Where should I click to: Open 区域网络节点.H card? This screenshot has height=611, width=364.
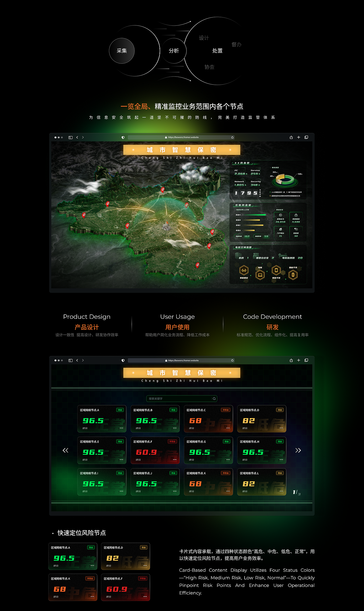[262, 450]
